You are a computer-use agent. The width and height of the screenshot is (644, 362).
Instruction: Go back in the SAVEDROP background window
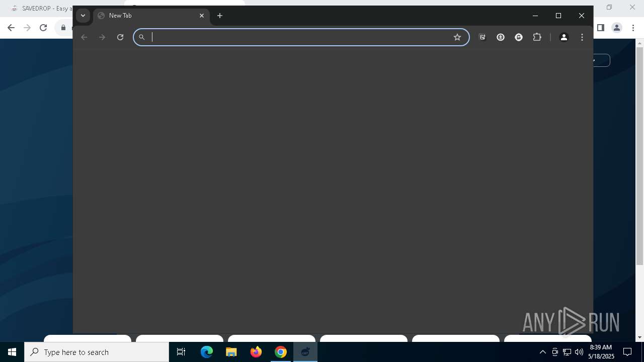[x=11, y=28]
